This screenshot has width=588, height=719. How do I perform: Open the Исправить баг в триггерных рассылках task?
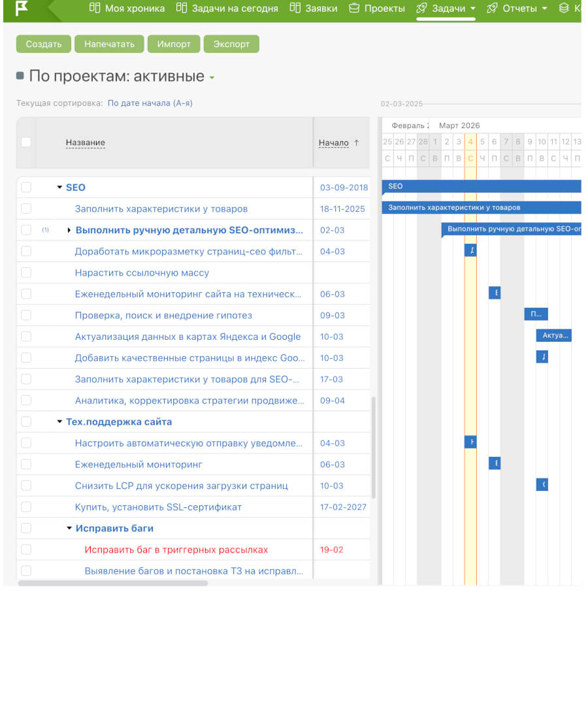point(176,550)
